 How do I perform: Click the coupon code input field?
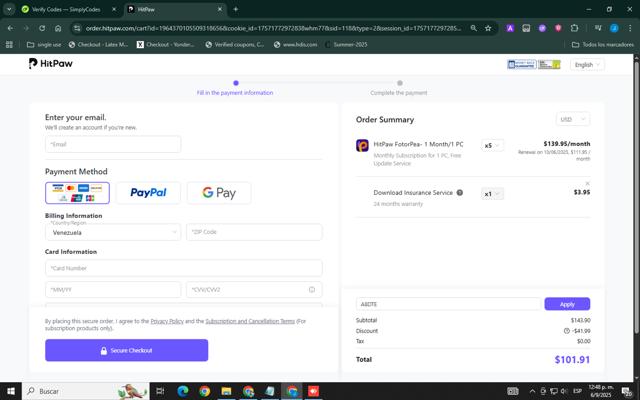tap(449, 304)
